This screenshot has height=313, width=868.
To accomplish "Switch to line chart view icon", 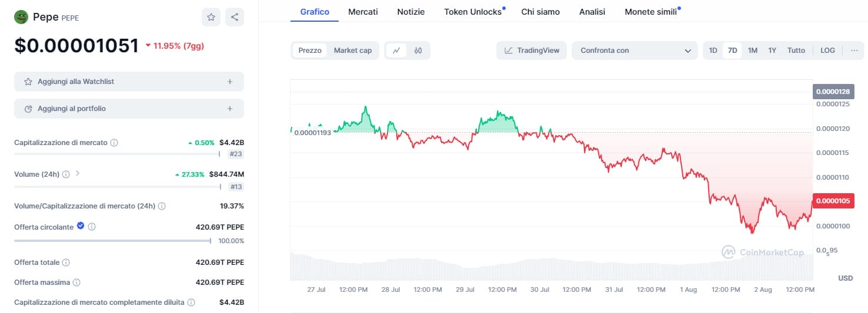I will coord(396,51).
